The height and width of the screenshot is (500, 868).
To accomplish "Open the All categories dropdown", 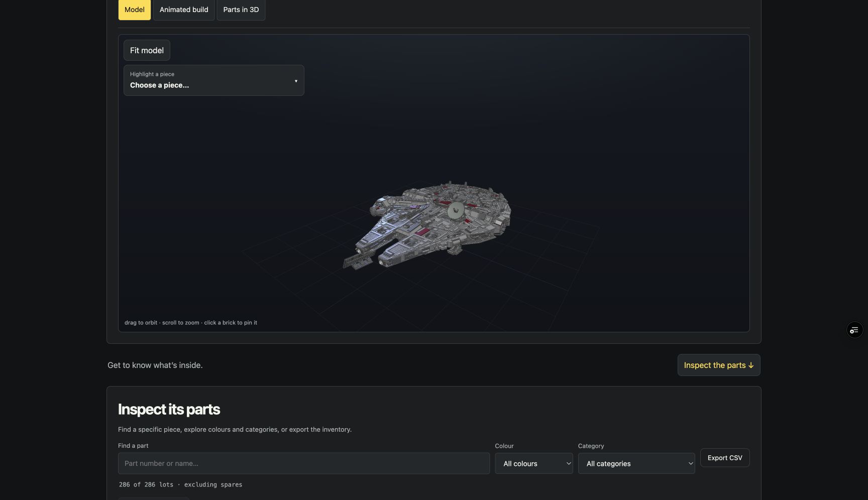I will (636, 463).
